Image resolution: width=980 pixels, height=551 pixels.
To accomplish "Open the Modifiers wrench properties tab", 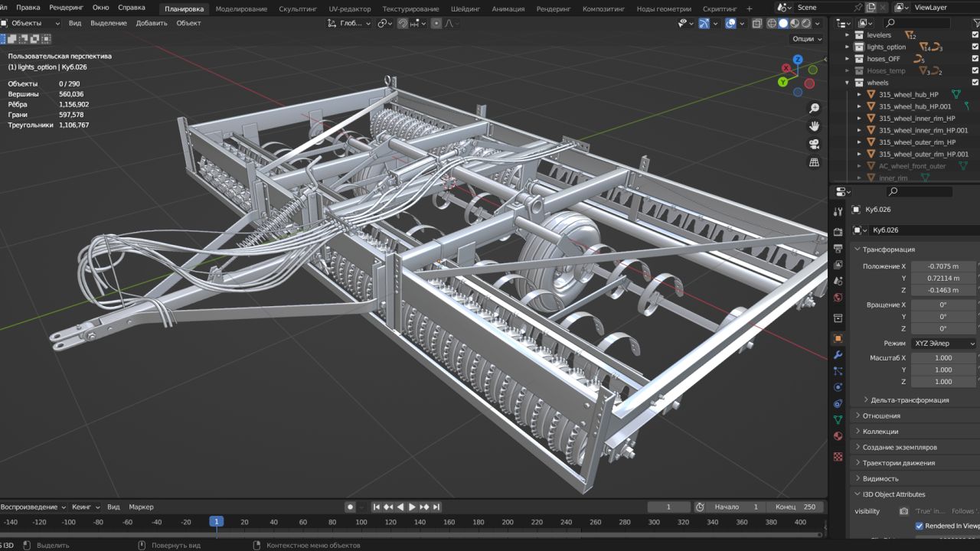I will tap(838, 355).
